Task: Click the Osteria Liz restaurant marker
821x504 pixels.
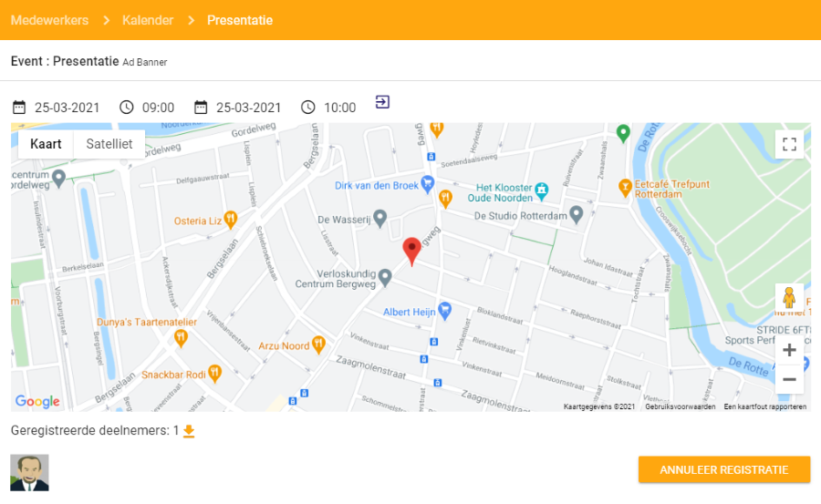Action: (230, 220)
